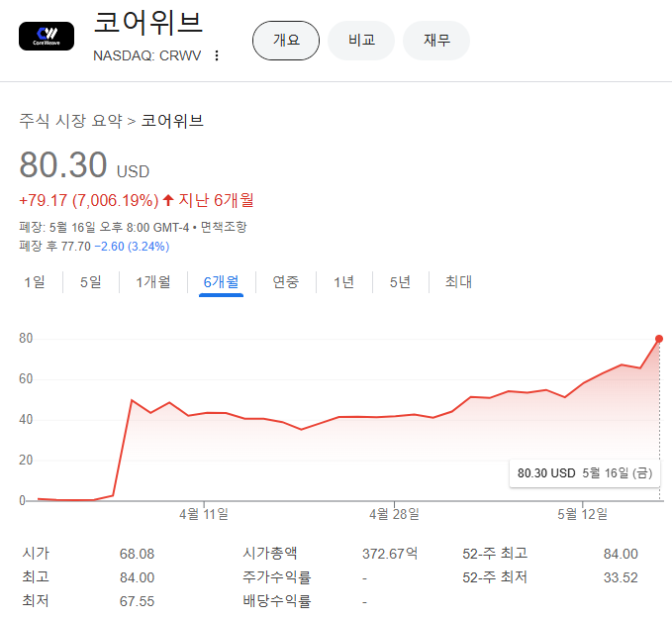
Task: Select the 1년 chart range
Action: [344, 282]
